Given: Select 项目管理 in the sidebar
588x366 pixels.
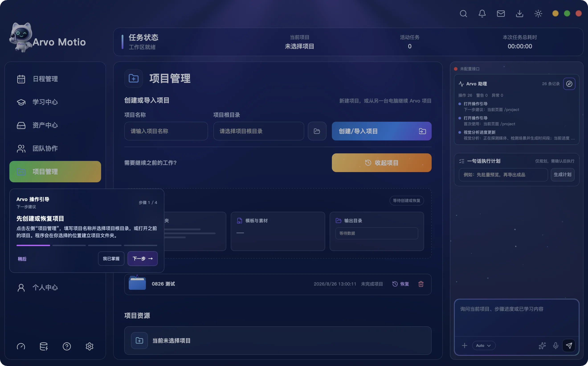Looking at the screenshot, I should coord(55,172).
